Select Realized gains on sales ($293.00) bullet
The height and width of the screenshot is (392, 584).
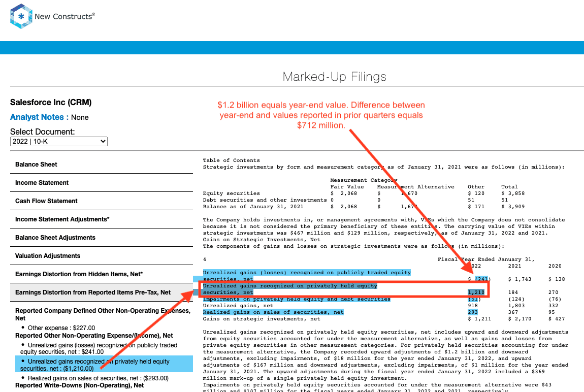98,378
